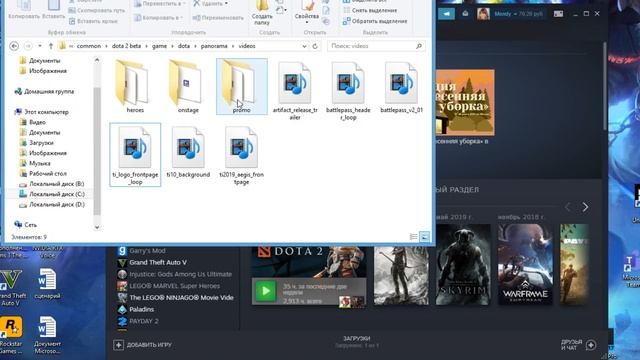Click the videos folder search field
Viewport: 640px width, 360px height.
point(375,46)
